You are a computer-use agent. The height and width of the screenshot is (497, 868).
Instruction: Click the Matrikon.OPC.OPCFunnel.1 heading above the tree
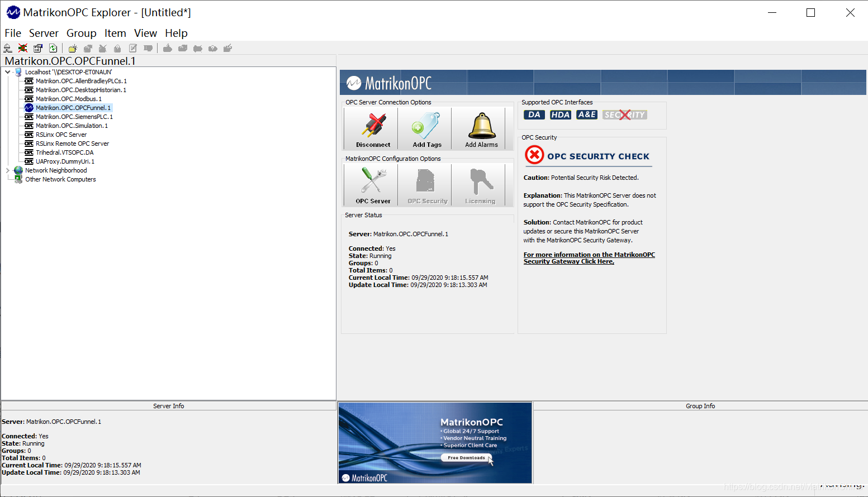(70, 61)
